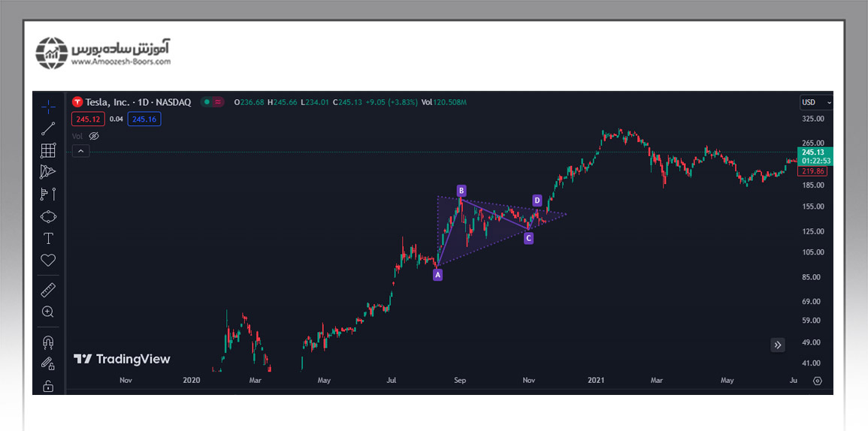868x431 pixels.
Task: Click the red 245.12 sell price button
Action: tap(88, 119)
